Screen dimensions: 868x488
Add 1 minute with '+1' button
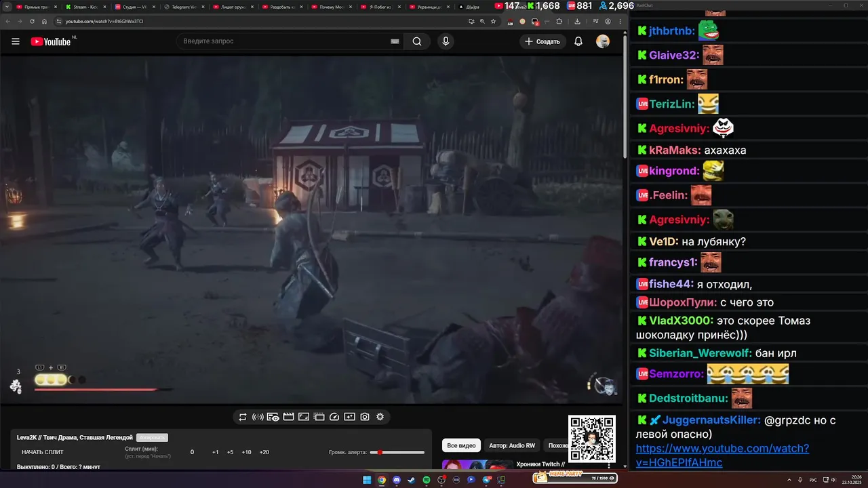(215, 452)
